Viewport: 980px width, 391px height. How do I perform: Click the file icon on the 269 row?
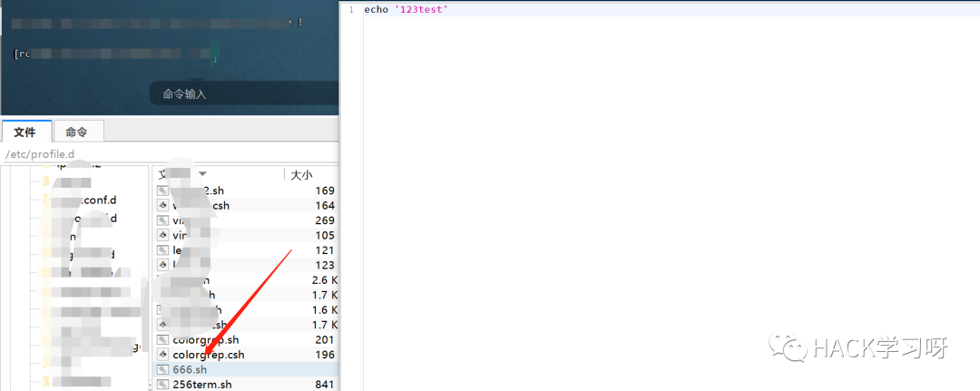click(162, 220)
